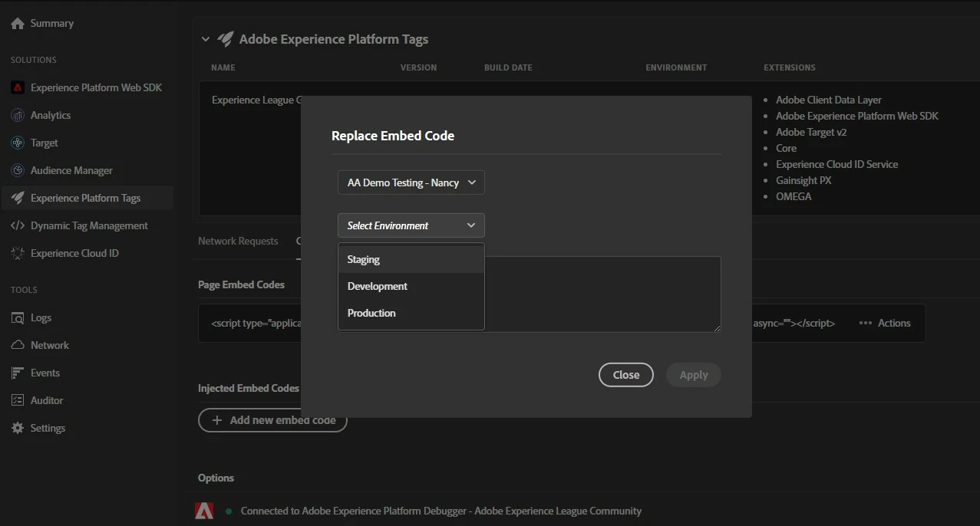Open the Actions menu for embed code

(x=885, y=323)
